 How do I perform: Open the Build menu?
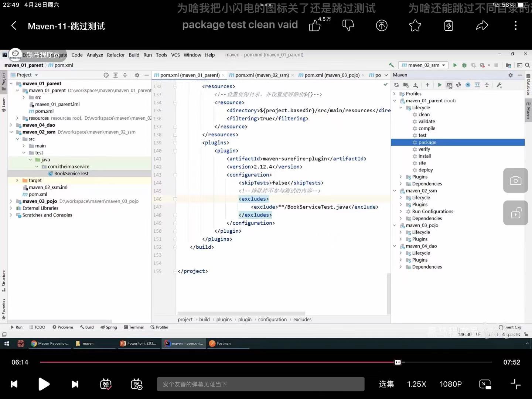(x=134, y=55)
